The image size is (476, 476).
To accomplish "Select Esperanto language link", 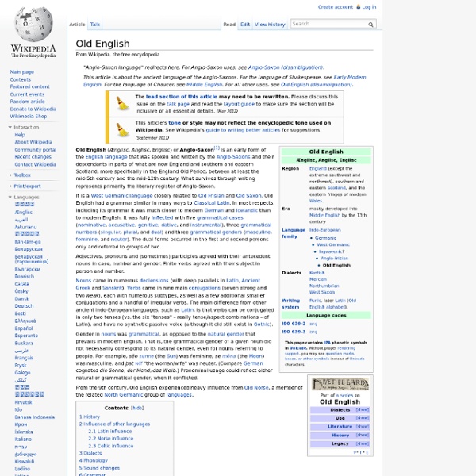I will [26, 336].
